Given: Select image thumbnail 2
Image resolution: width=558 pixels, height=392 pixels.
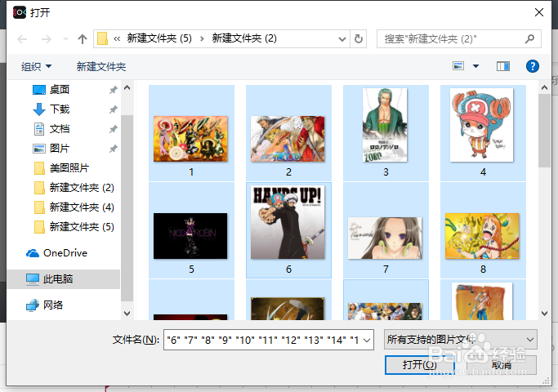Looking at the screenshot, I should (288, 133).
